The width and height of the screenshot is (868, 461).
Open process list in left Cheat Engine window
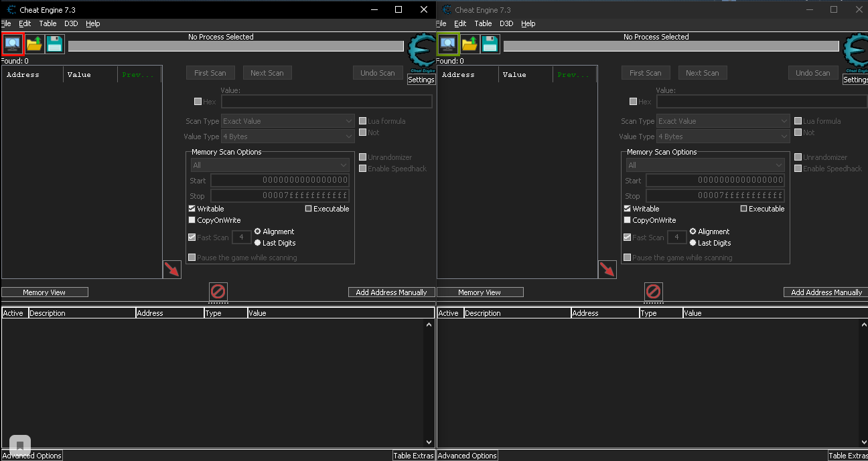point(13,44)
